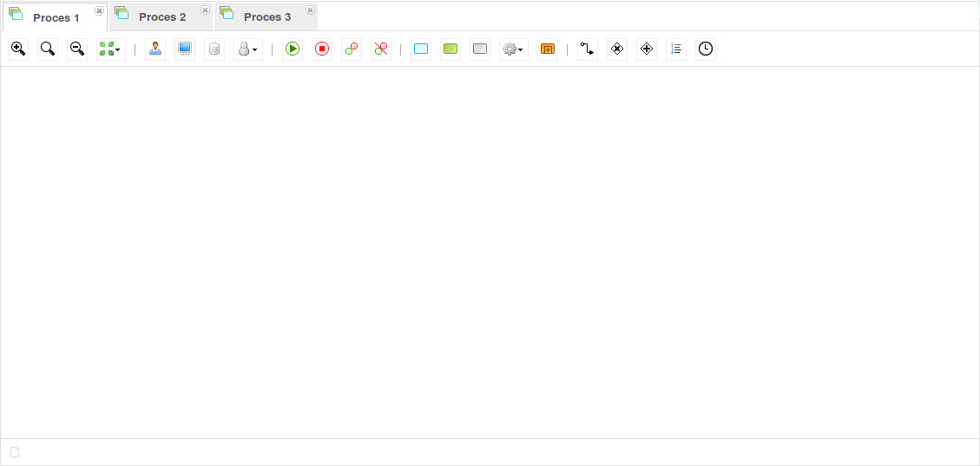
Task: Add a human participant with user icon
Action: click(x=155, y=49)
